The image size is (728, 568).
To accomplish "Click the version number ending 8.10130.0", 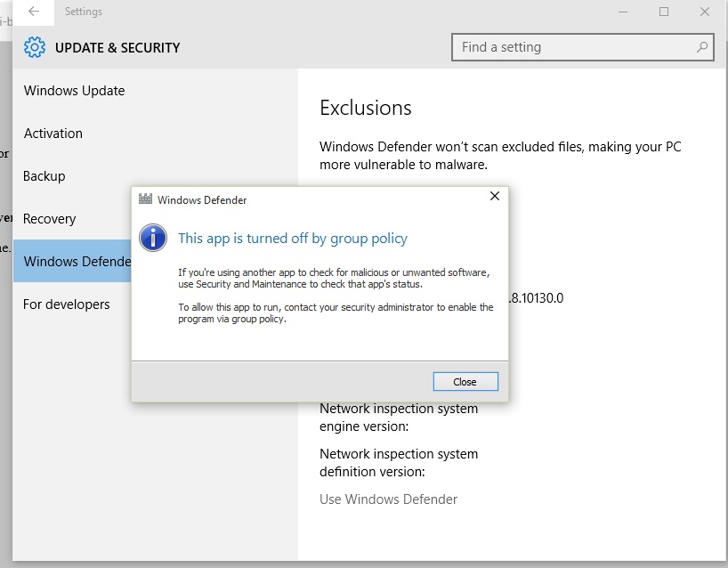I will tap(537, 298).
